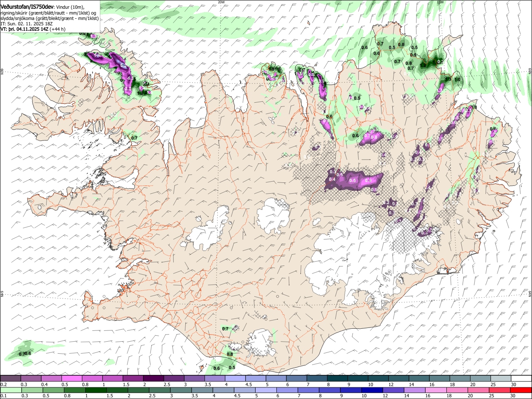
Task: Click the Veðurstofan/IS750dev title text
Action: (x=27, y=7)
